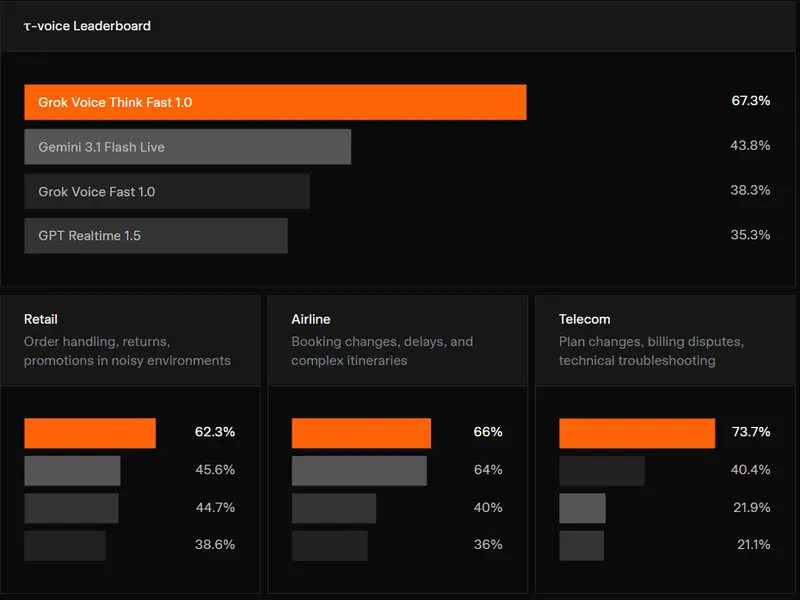Select the orange Airline bar beside 66%
The image size is (800, 600).
[x=361, y=433]
